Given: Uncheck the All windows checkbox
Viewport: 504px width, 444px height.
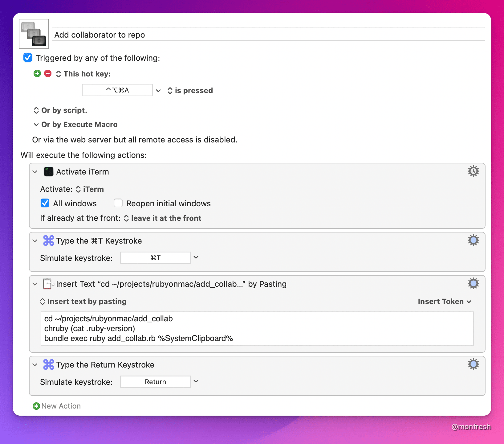Looking at the screenshot, I should 45,203.
